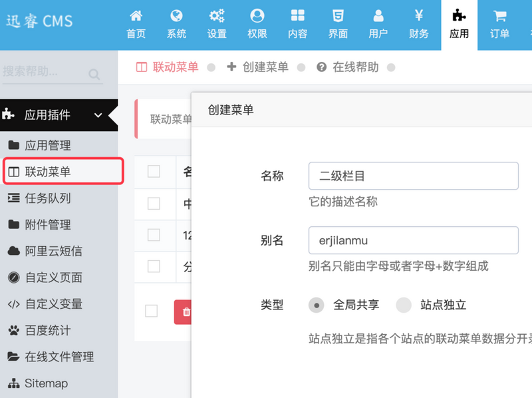Image resolution: width=532 pixels, height=398 pixels.
Task: Click the 任务队列 list icon
Action: click(x=13, y=198)
